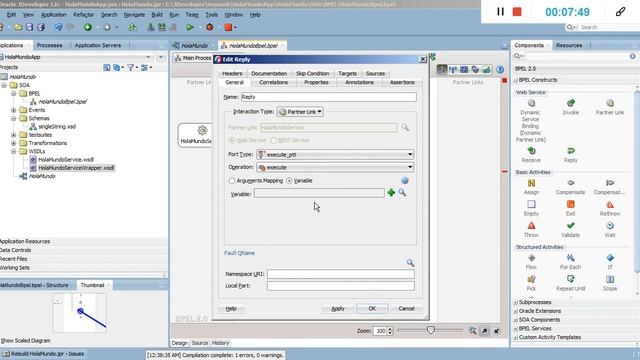
Task: Open the Headers tab in Edit Reply
Action: [232, 73]
